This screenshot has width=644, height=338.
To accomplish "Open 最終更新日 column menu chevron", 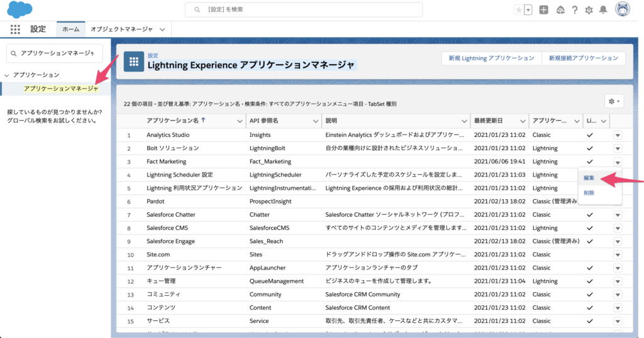I will (523, 121).
